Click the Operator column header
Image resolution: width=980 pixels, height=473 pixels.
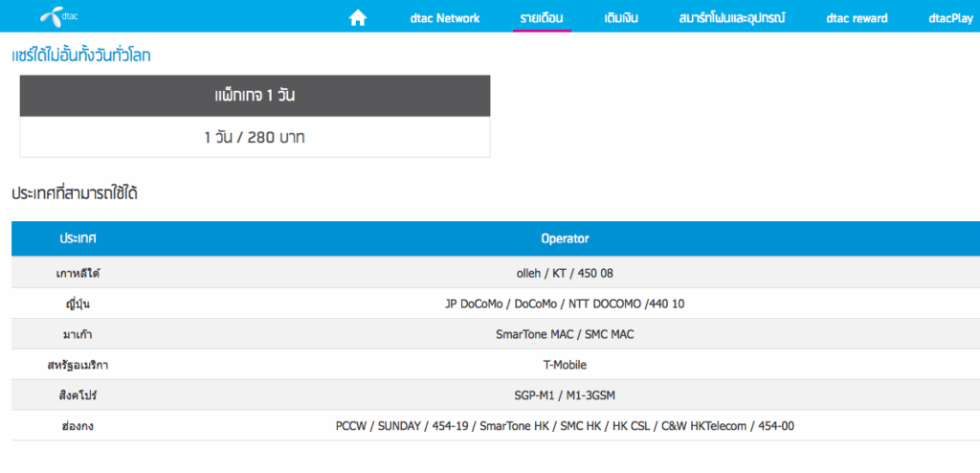tap(565, 238)
